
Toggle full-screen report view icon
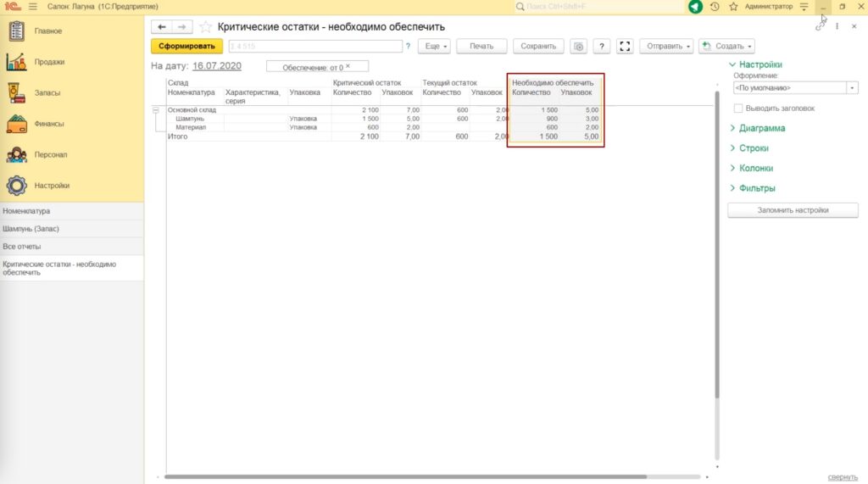pyautogui.click(x=625, y=47)
